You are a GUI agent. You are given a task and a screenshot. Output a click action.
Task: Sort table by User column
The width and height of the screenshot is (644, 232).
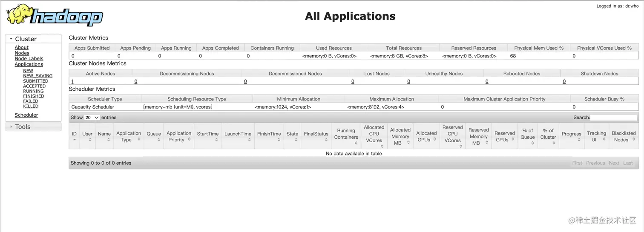(87, 136)
